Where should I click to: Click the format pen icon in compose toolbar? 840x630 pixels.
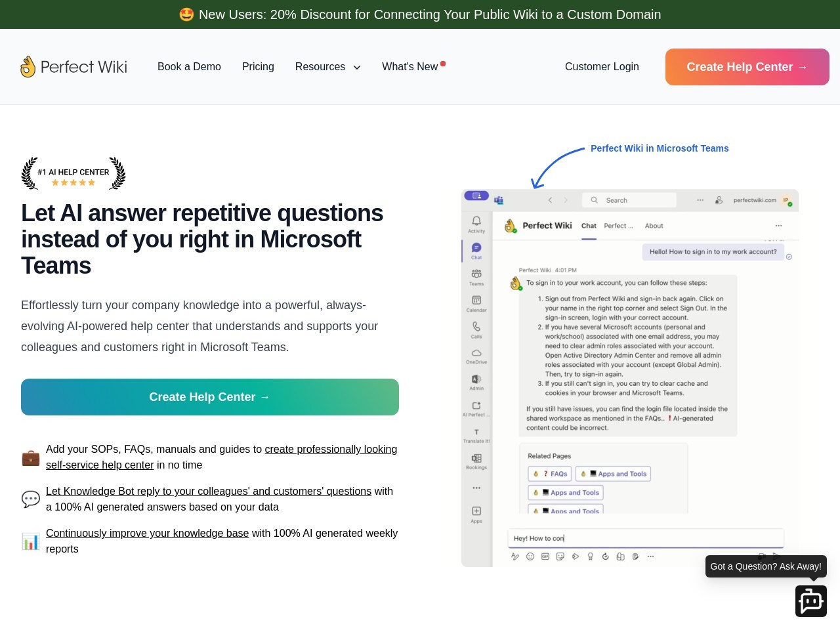(515, 556)
